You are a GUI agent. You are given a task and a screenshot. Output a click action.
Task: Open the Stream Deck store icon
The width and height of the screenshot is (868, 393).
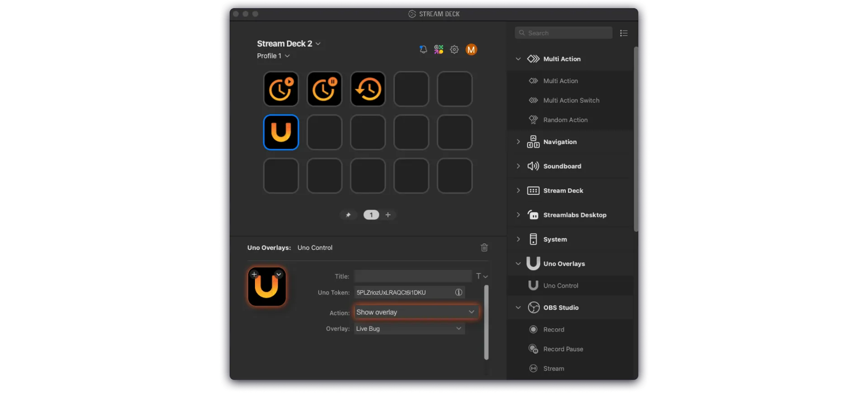439,49
